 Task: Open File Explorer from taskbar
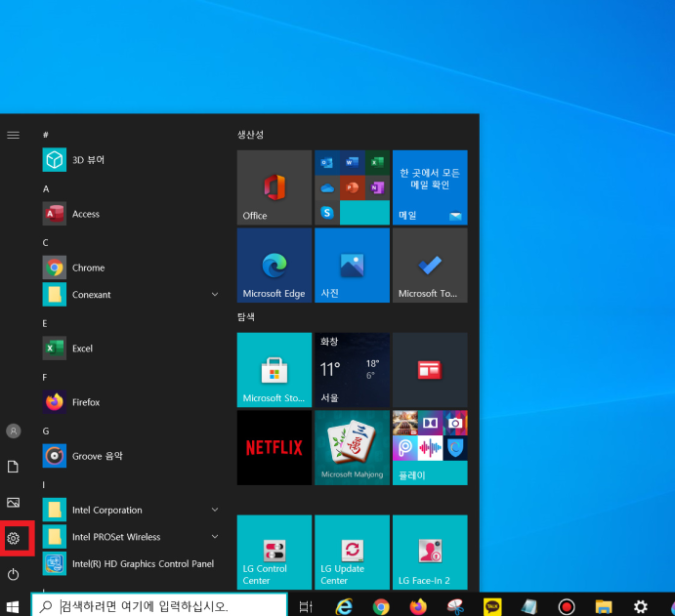pos(604,606)
